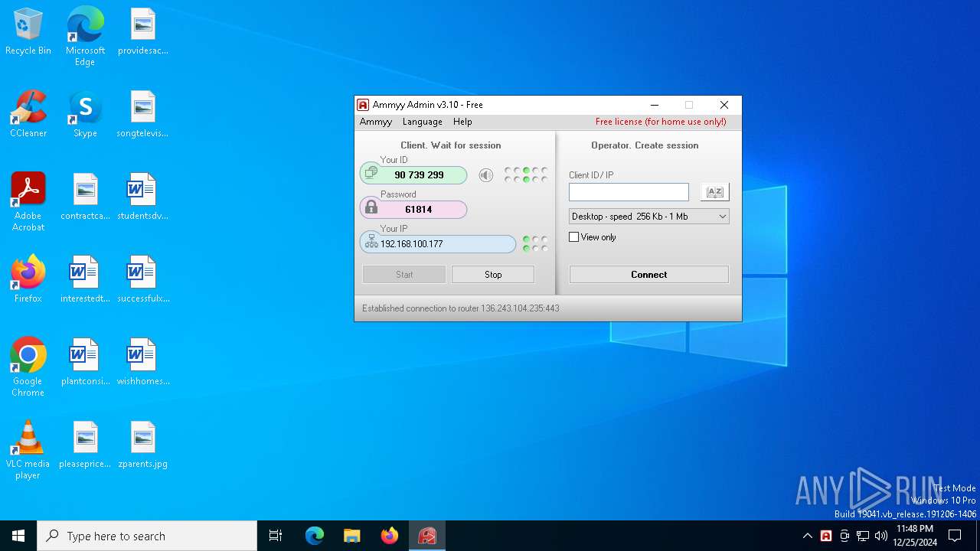
Task: Click the Windows search box
Action: pyautogui.click(x=147, y=536)
